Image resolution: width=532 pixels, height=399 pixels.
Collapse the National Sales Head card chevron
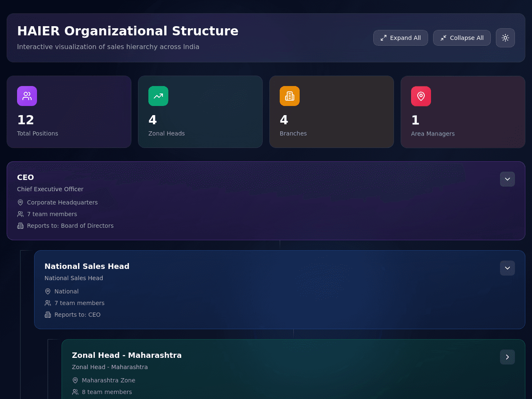pos(507,268)
